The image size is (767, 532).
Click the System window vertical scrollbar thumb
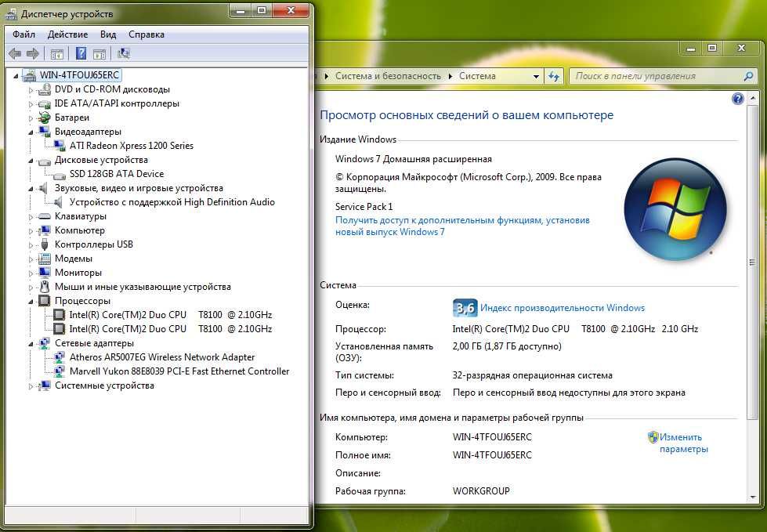tap(752, 262)
